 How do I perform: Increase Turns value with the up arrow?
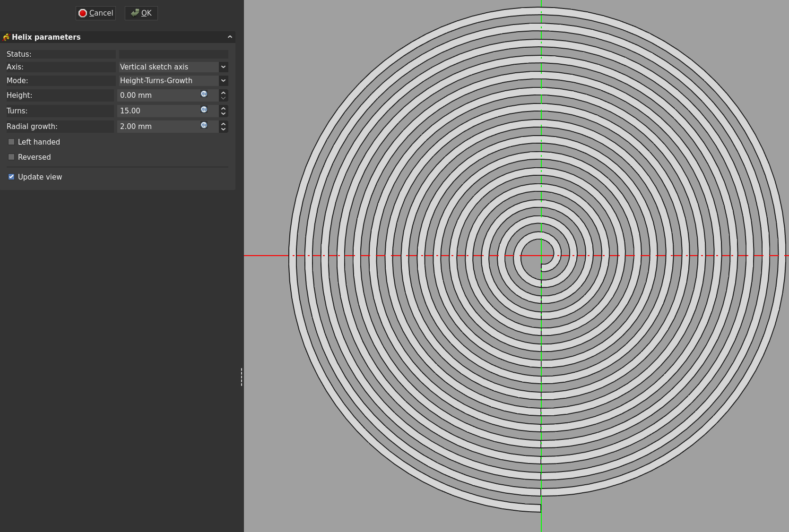(x=223, y=108)
